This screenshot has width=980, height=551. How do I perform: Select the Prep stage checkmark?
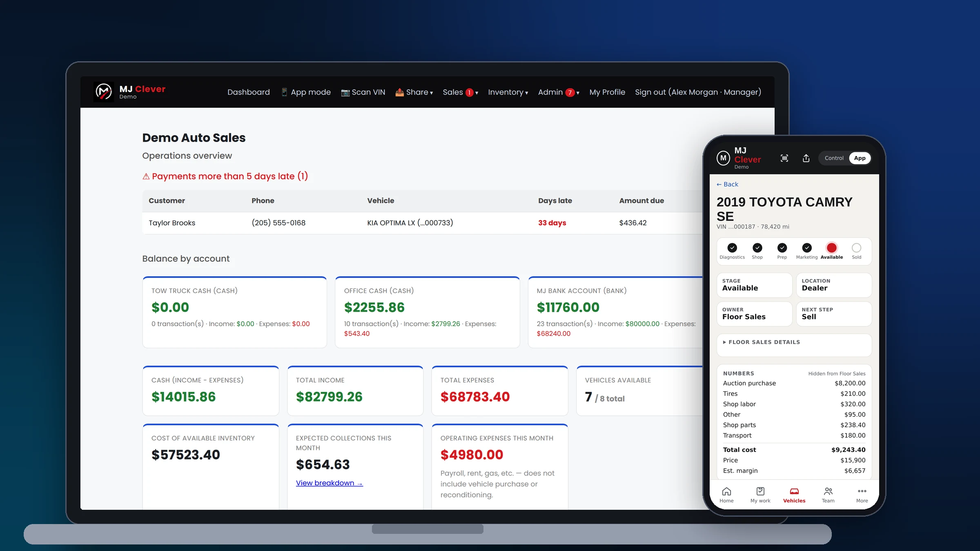pos(782,248)
